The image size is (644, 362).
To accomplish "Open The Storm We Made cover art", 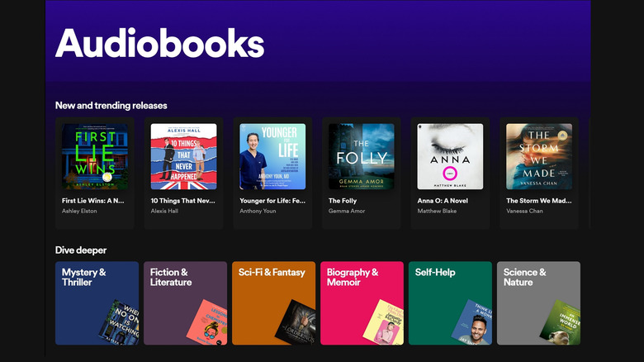I will tap(539, 156).
